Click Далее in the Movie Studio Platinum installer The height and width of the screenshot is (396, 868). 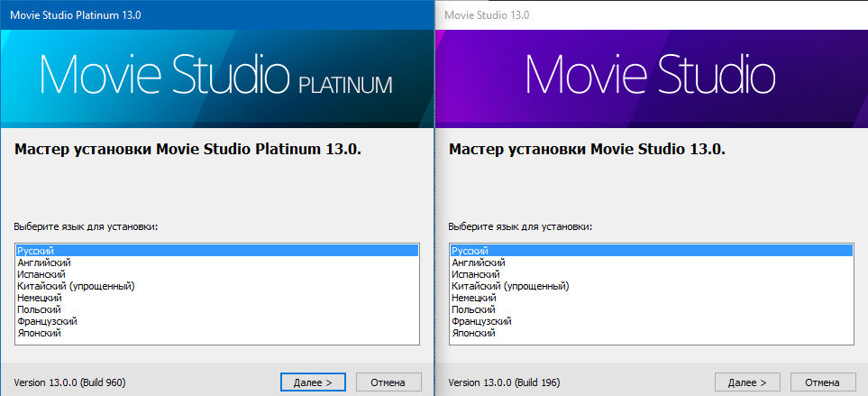(313, 382)
